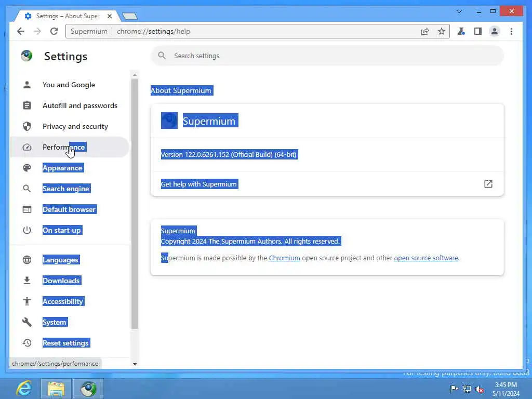Open the Languages section
This screenshot has height=399, width=532.
[x=70, y=260]
